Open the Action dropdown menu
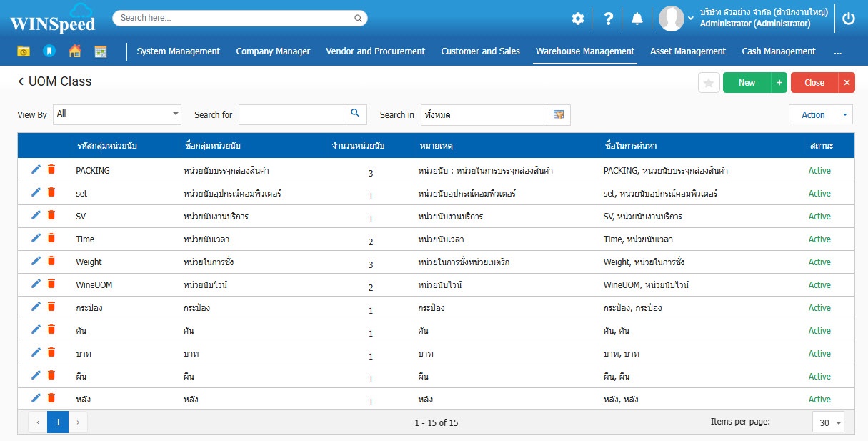 point(820,115)
